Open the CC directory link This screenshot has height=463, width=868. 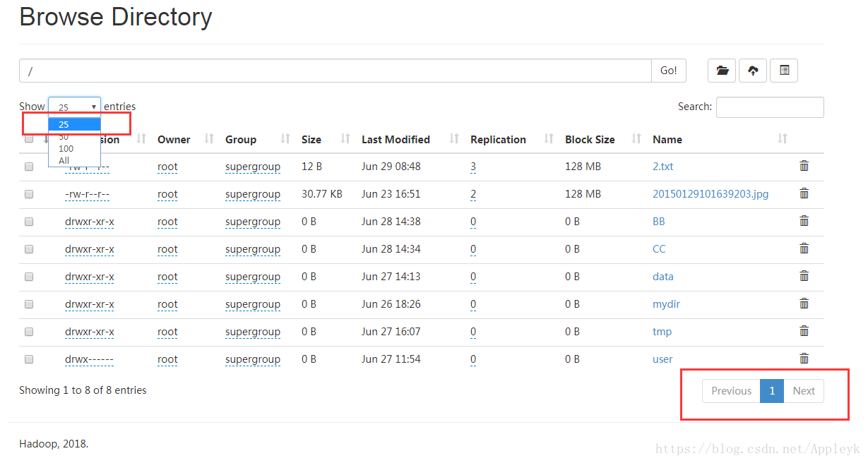(x=659, y=249)
